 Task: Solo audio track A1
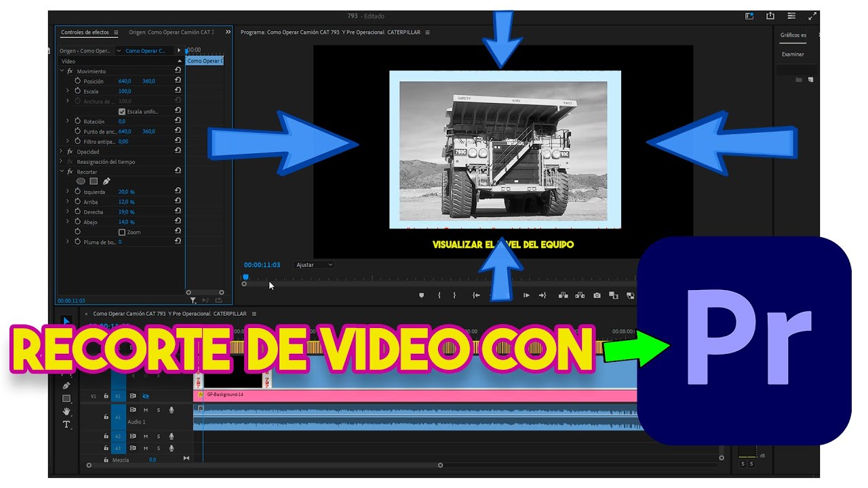pyautogui.click(x=159, y=410)
